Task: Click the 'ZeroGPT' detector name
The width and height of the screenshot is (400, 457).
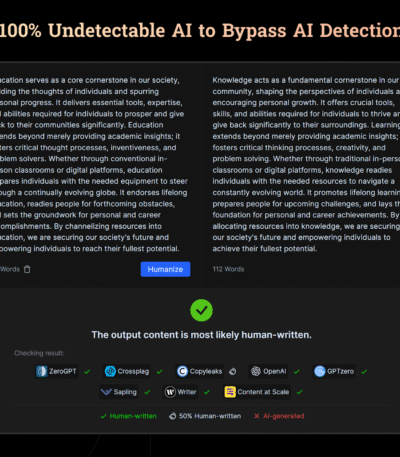Action: (x=63, y=371)
